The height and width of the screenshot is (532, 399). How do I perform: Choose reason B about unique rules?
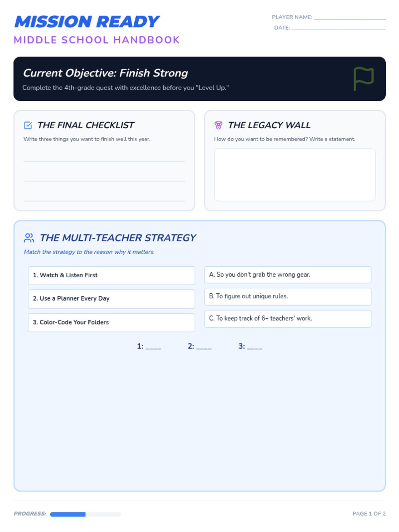(288, 296)
